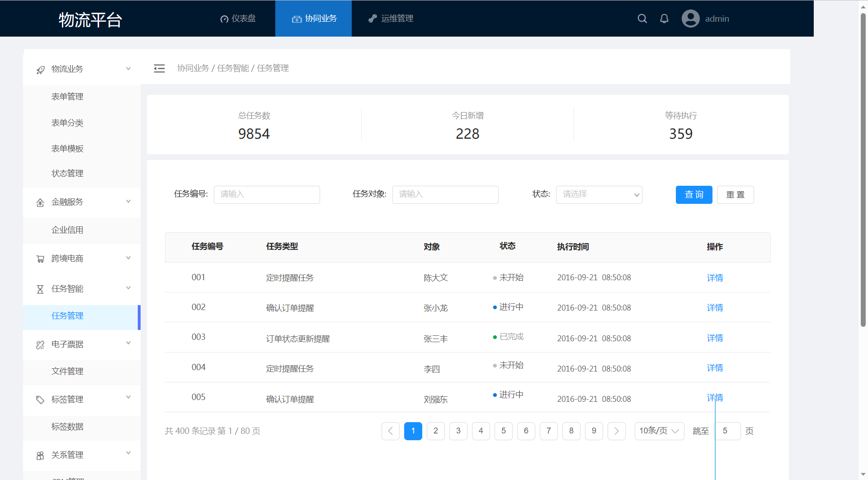Click the 标签管理 tag icon
This screenshot has width=868, height=480.
[40, 400]
